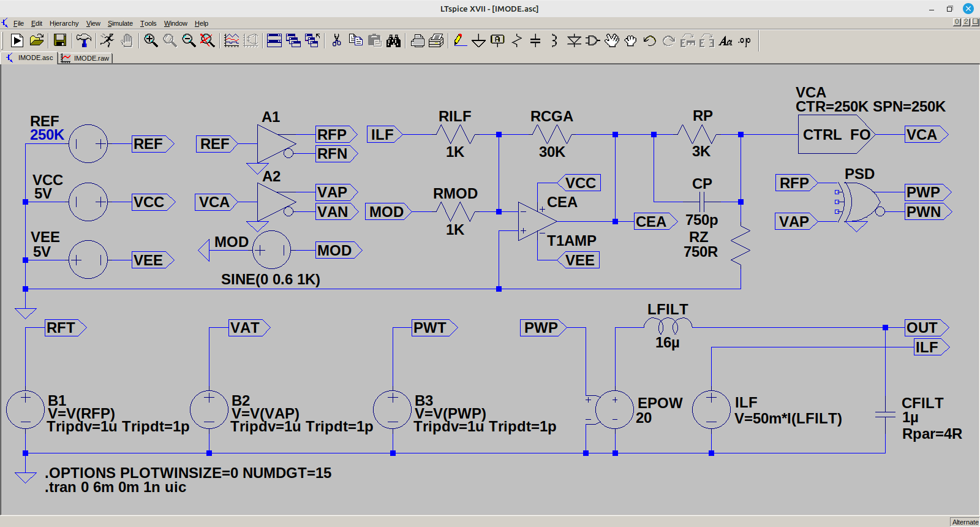Save the schematic with the floppy icon

coord(60,40)
